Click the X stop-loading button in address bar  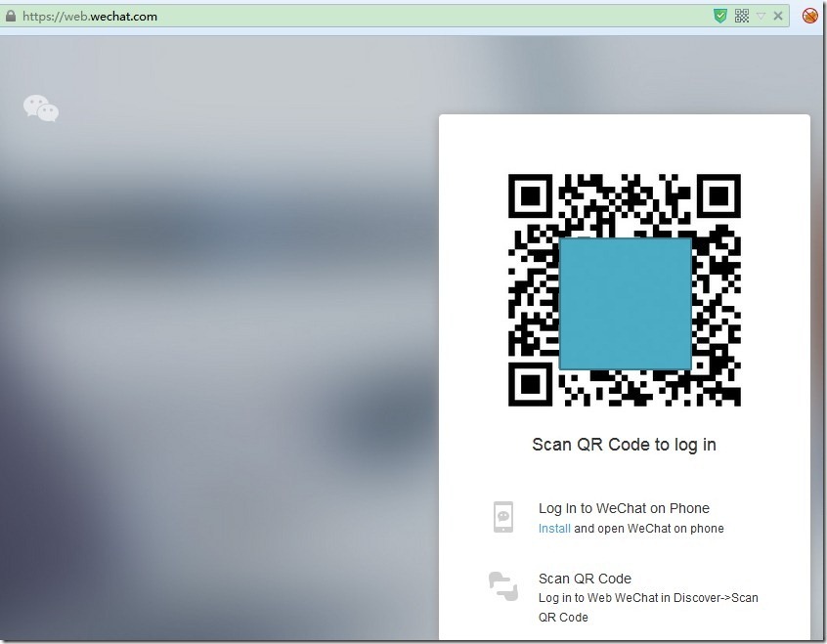coord(778,16)
